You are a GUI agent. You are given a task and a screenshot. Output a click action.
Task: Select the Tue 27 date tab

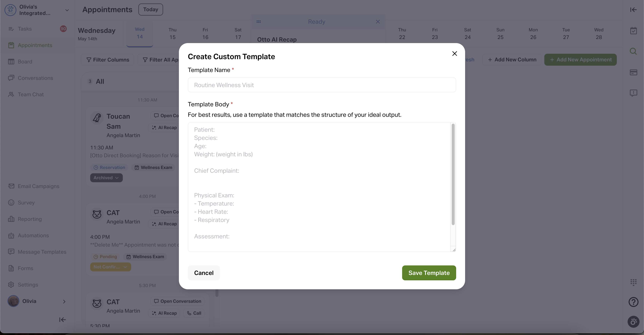point(566,34)
